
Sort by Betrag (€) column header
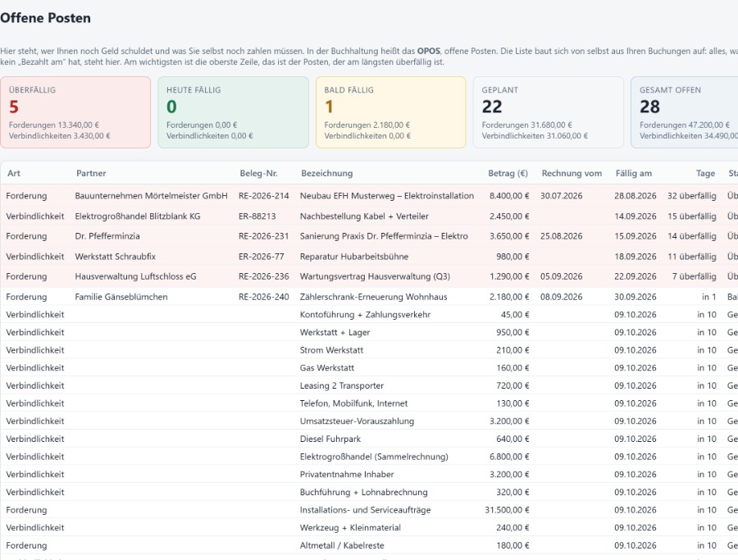[x=508, y=173]
